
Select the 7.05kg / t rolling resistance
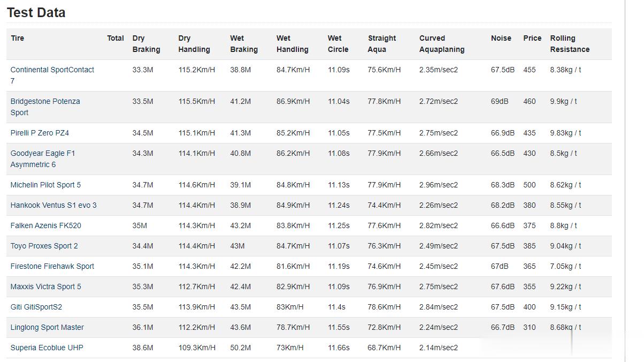pyautogui.click(x=566, y=266)
